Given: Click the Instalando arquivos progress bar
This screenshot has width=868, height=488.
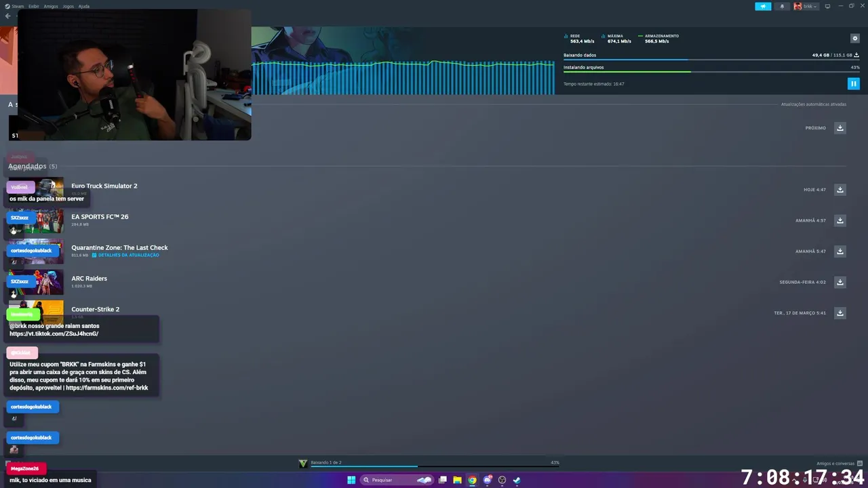Looking at the screenshot, I should tap(711, 72).
